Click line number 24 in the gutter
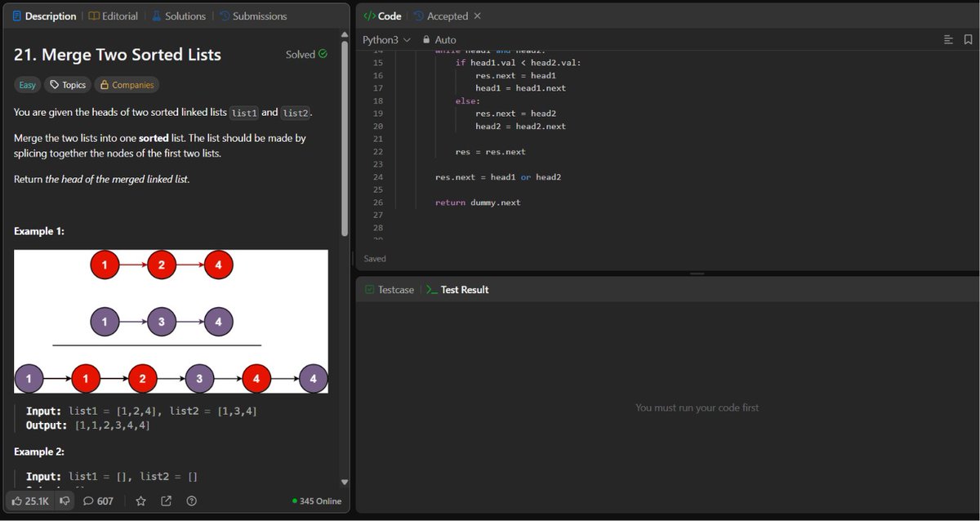This screenshot has width=980, height=521. pyautogui.click(x=377, y=177)
